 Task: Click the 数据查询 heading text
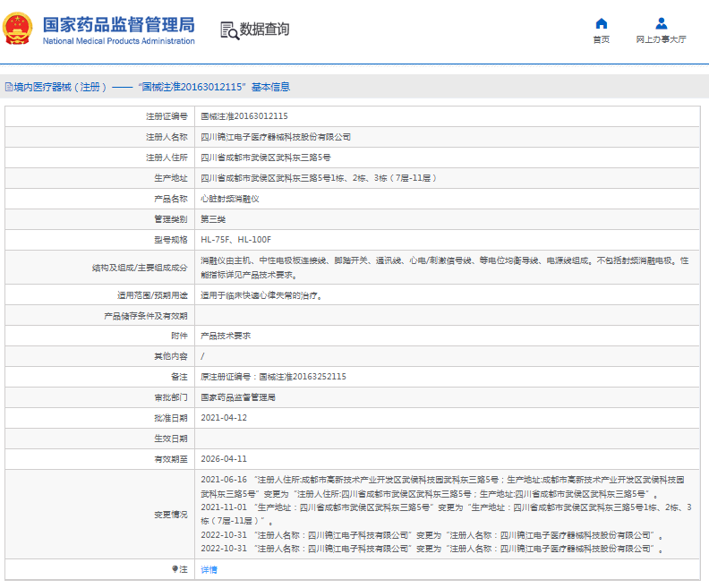pos(264,30)
